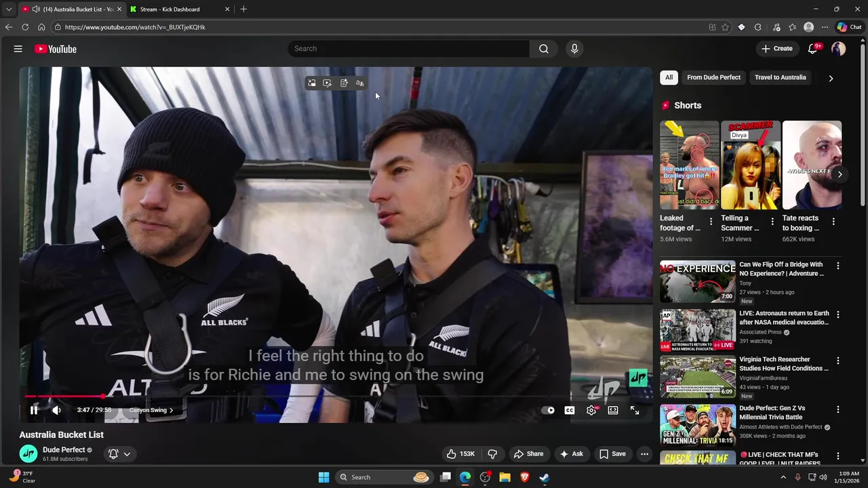The image size is (868, 488).
Task: Click picture-in-picture overlay icon on video
Action: (x=311, y=83)
